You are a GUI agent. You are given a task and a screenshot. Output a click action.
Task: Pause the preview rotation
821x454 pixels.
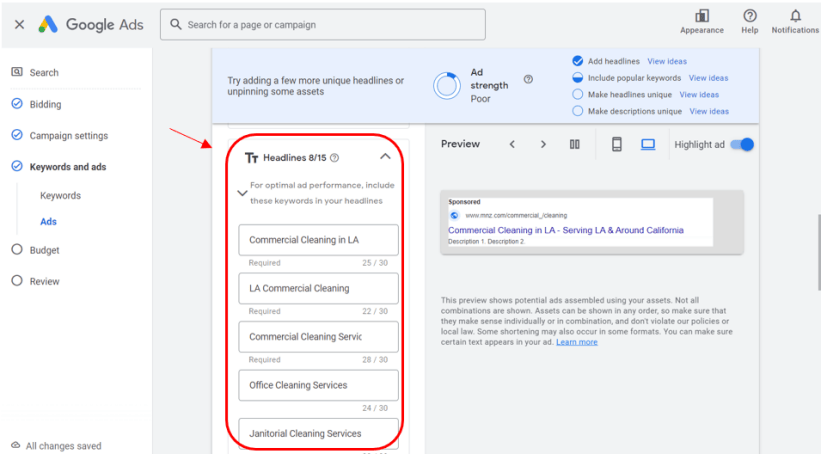[574, 145]
